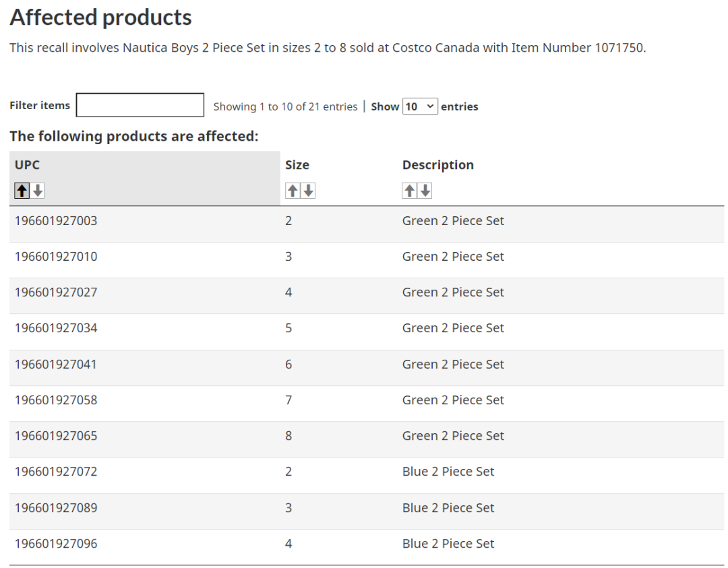Click UPC 196601927096 in last row

pos(56,544)
